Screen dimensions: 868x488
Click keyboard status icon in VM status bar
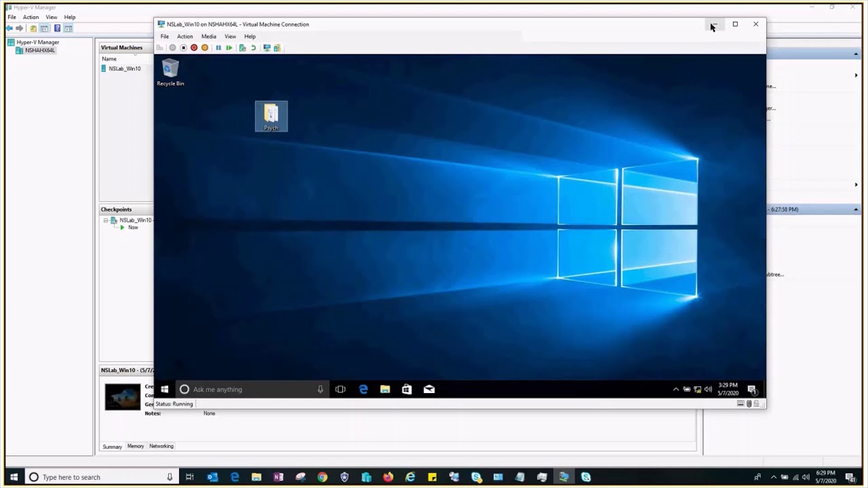(741, 403)
